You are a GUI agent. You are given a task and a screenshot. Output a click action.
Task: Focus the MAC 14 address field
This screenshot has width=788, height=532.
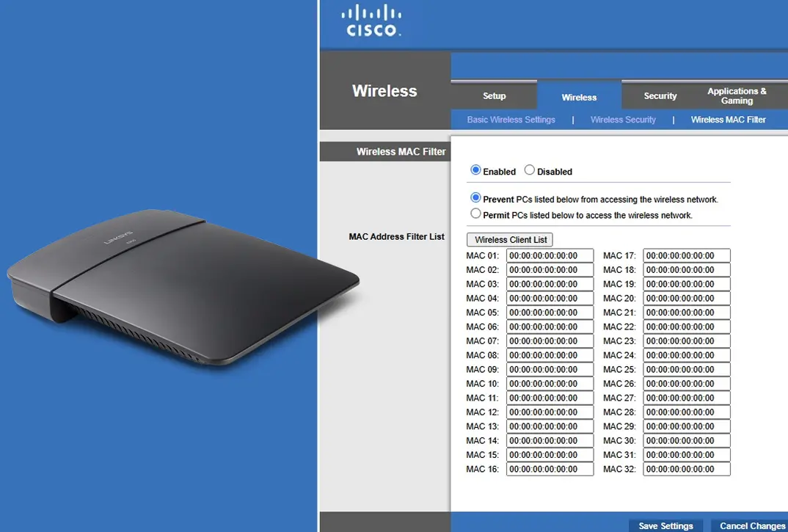[550, 440]
